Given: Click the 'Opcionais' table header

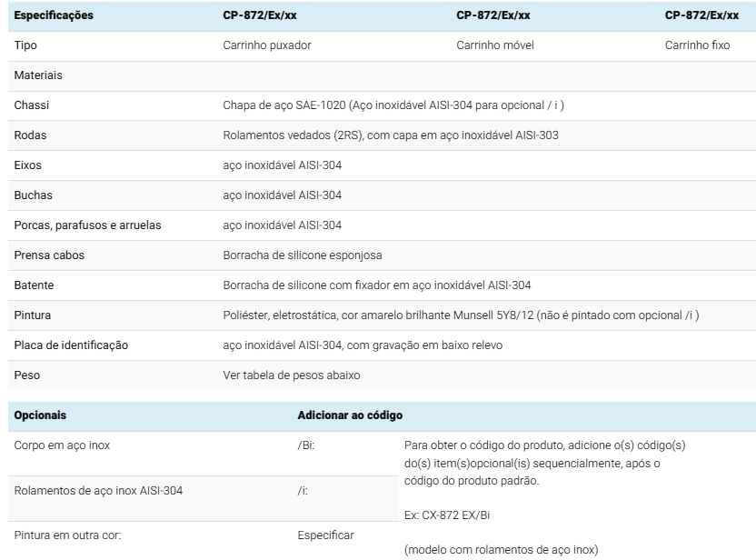Looking at the screenshot, I should coord(41,415).
